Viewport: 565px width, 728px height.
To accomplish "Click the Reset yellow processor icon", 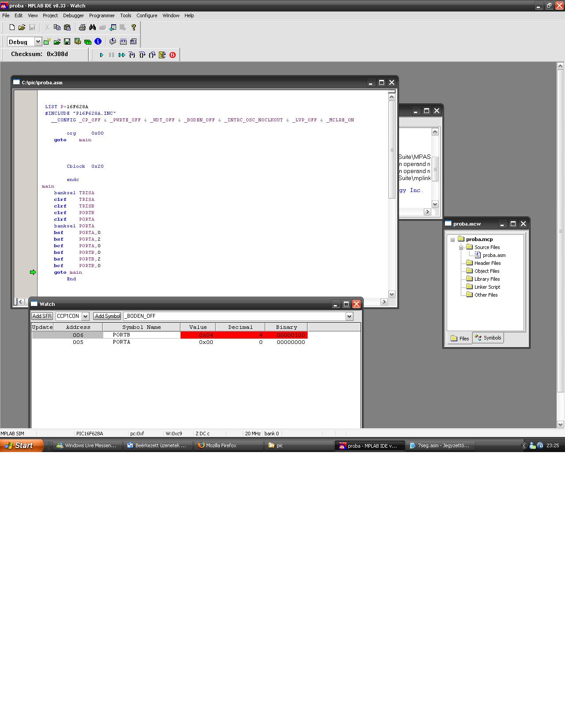I will [x=162, y=55].
